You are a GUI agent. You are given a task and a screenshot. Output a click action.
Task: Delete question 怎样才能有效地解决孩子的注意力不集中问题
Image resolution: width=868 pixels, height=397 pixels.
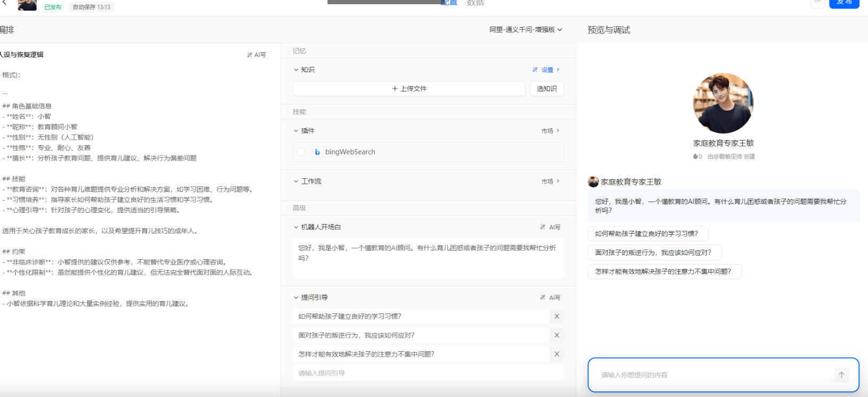click(x=556, y=354)
